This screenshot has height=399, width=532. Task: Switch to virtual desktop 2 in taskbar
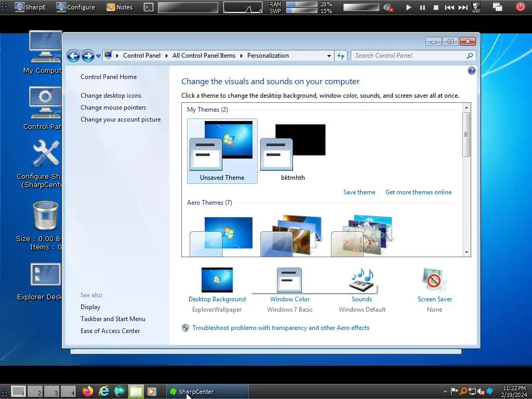click(35, 392)
